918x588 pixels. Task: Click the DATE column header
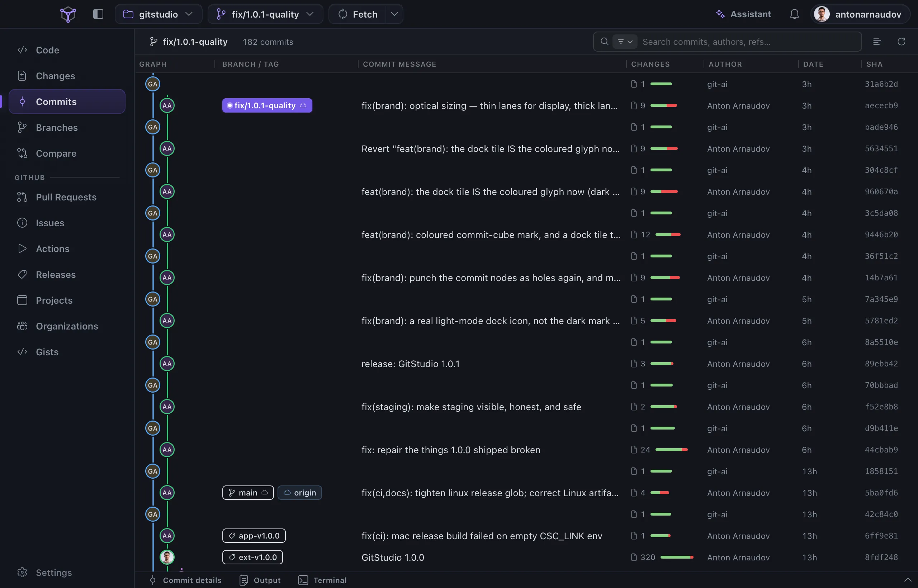click(813, 64)
